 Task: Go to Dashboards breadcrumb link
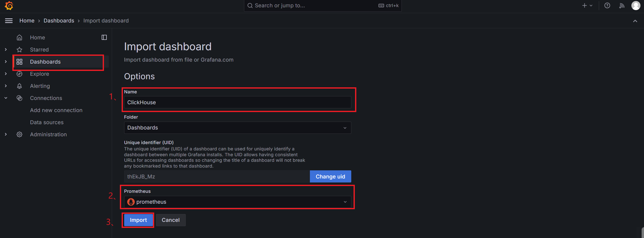point(59,21)
